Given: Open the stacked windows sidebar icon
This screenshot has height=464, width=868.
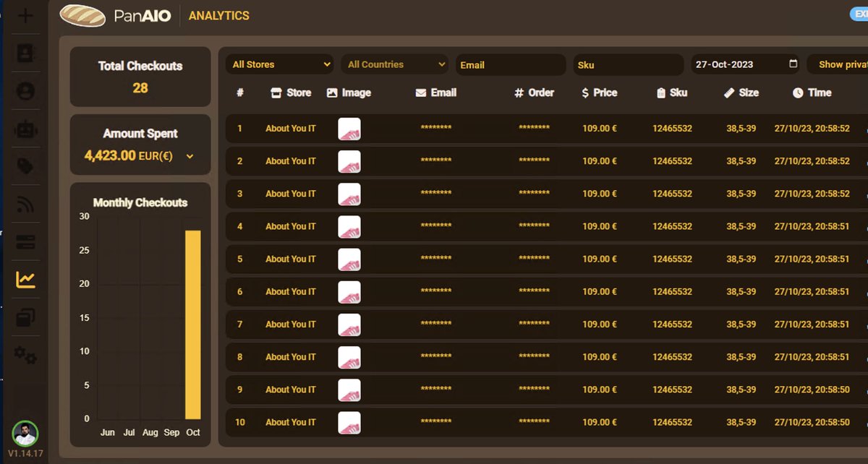Looking at the screenshot, I should coord(25,317).
